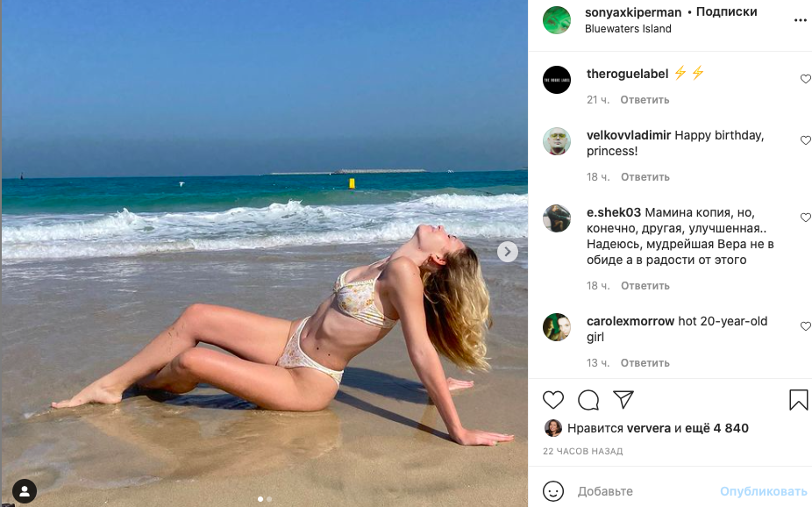Like velkovvladimir's birthday comment
Viewport: 812px width, 507px height.
[x=805, y=140]
